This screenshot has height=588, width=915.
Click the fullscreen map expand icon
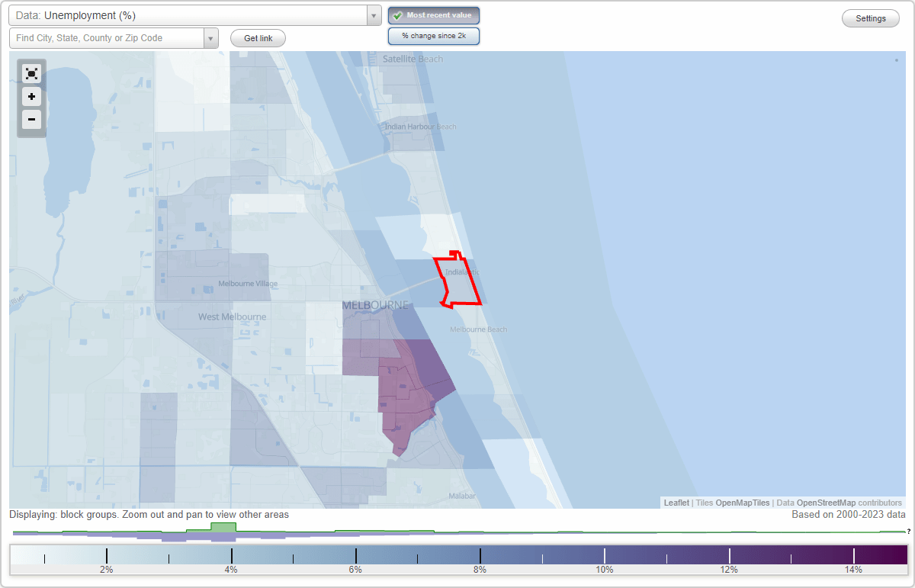(31, 73)
